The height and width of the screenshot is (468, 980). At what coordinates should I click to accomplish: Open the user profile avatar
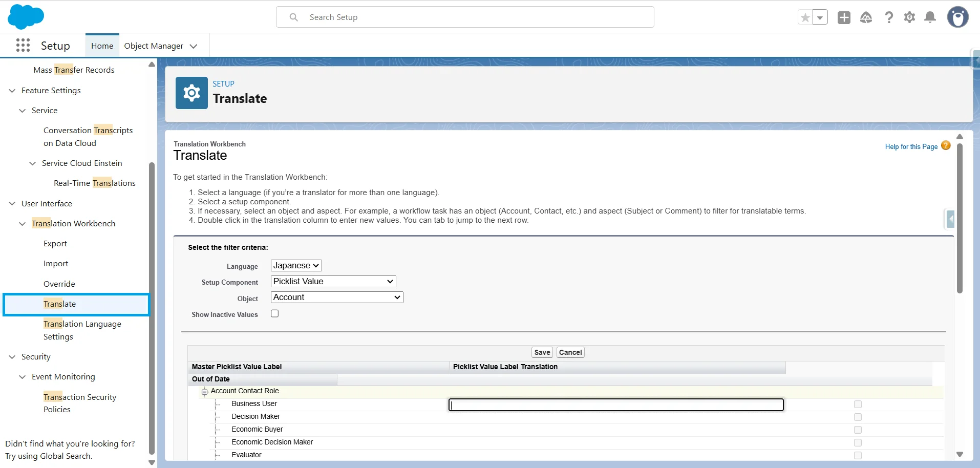(957, 17)
